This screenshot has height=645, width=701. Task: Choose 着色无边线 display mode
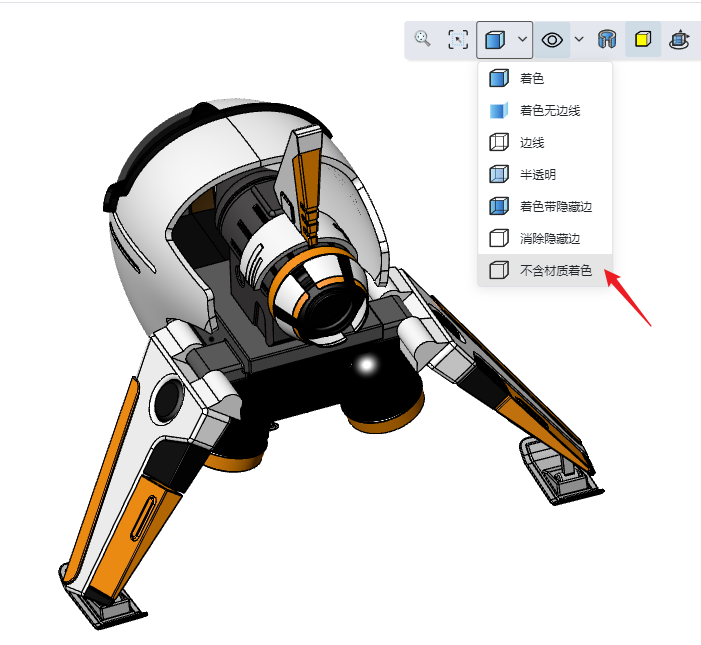click(545, 110)
